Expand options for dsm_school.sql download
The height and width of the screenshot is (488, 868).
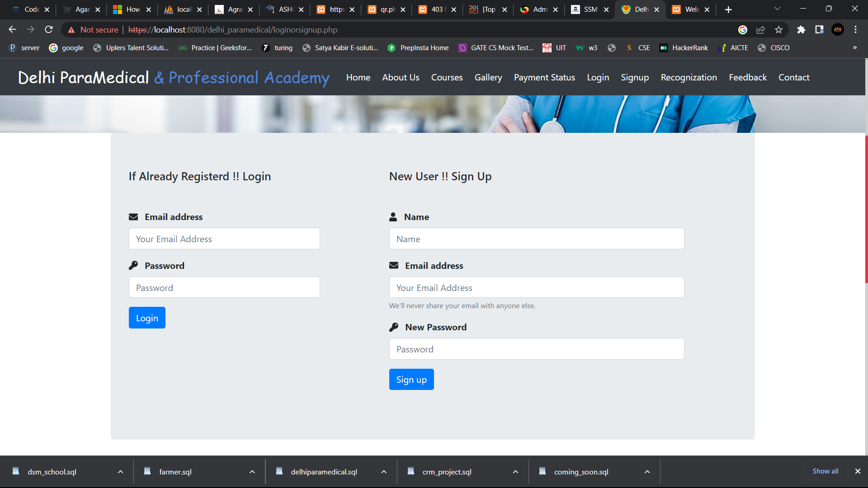[120, 472]
